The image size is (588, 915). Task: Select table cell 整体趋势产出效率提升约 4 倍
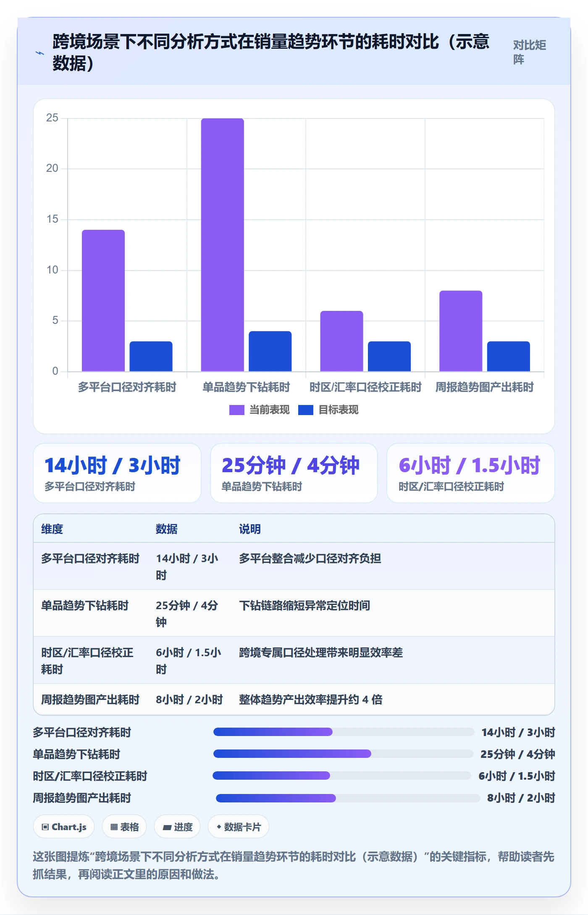[x=311, y=699]
